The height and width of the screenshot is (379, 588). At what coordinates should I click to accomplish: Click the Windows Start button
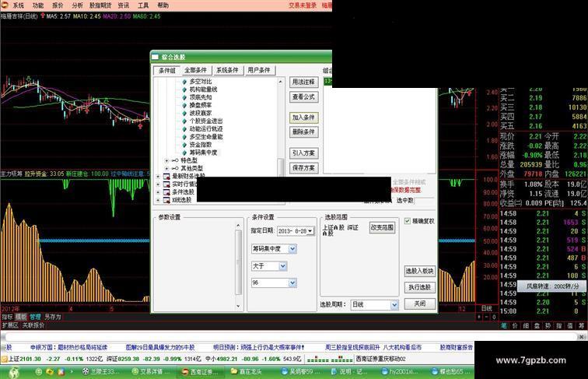tap(13, 372)
